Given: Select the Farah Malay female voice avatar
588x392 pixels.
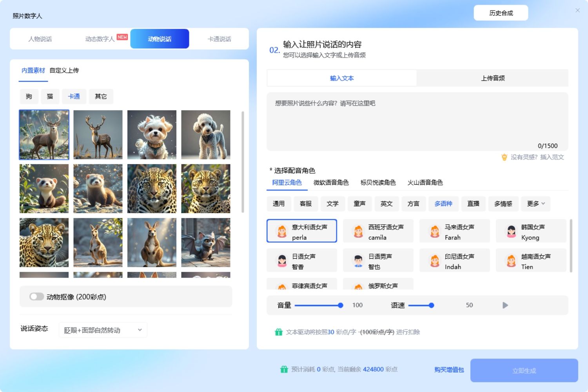Looking at the screenshot, I should coord(454,231).
